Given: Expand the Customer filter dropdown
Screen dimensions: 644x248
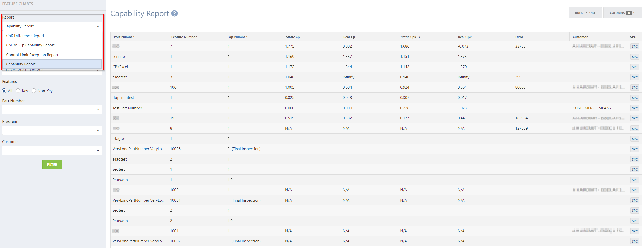Looking at the screenshot, I should click(52, 150).
